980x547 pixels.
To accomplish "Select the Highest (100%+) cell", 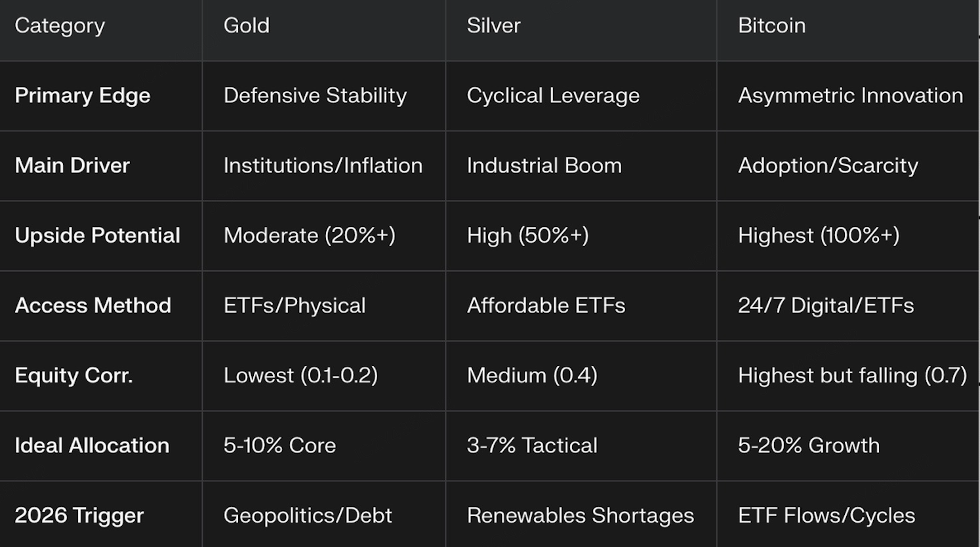I will pos(819,235).
